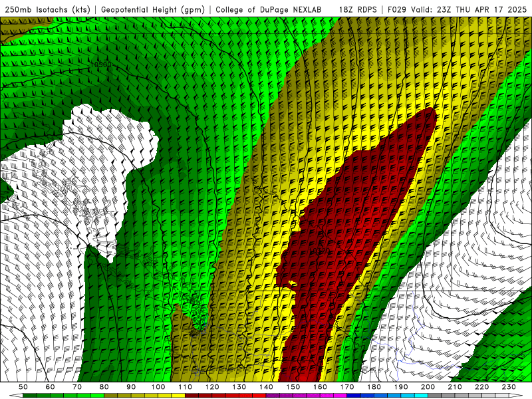Click the 10320 height contour label
Viewport: 532px width, 399px height.
coord(319,251)
